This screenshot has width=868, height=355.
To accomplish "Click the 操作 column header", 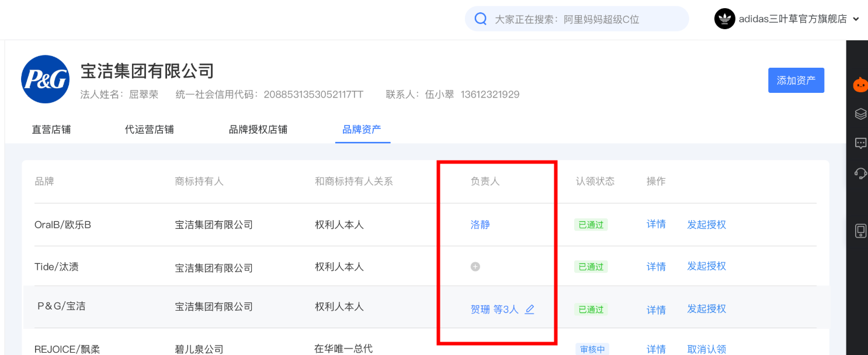I will point(656,181).
